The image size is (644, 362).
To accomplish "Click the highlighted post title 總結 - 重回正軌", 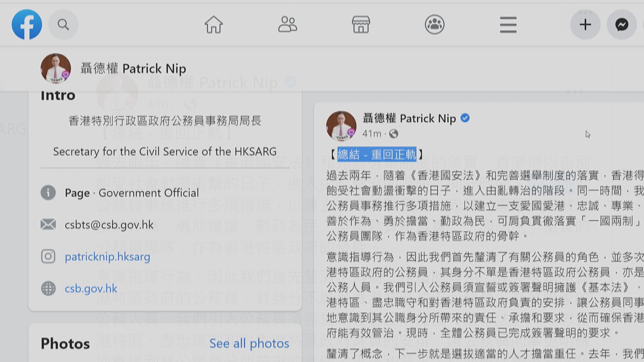I will coord(377,155).
